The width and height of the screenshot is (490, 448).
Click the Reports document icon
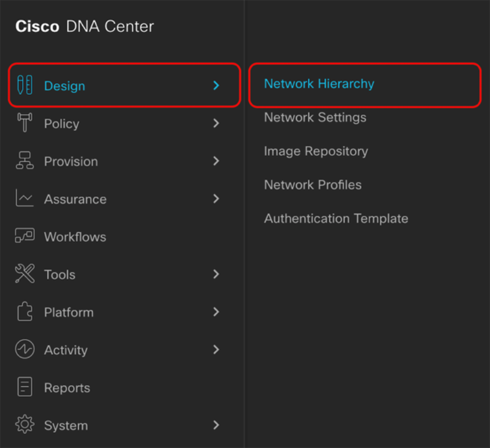pyautogui.click(x=25, y=386)
